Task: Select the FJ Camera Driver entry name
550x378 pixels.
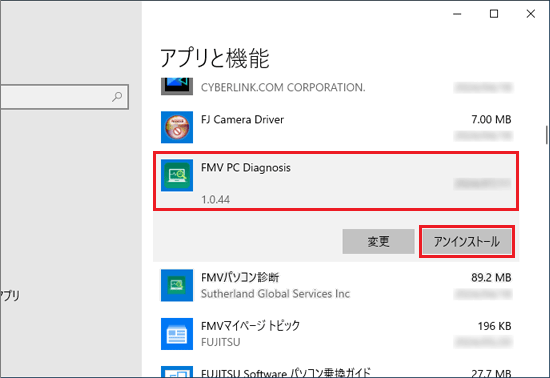Action: click(242, 120)
